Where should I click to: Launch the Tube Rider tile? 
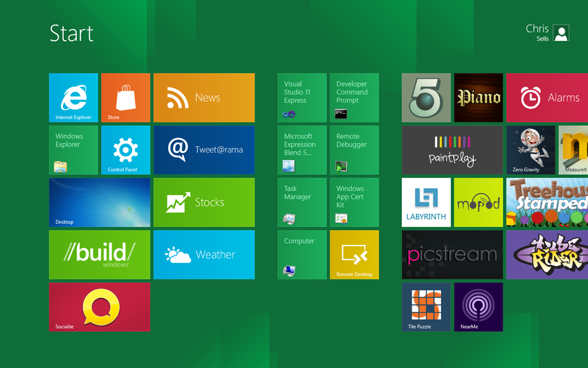tap(547, 255)
